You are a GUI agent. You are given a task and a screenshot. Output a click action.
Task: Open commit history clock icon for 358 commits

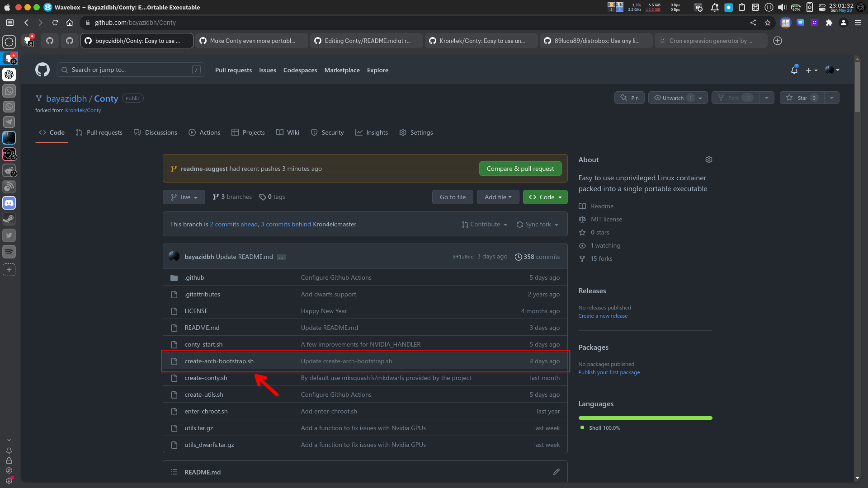coord(519,257)
